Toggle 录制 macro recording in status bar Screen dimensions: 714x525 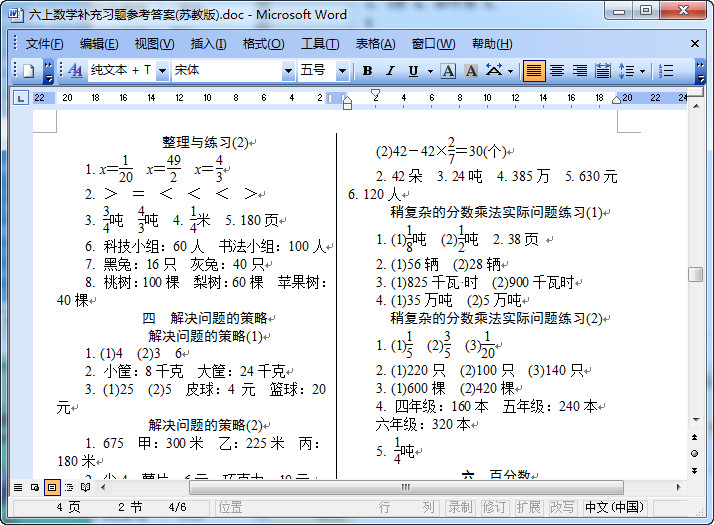[x=460, y=507]
